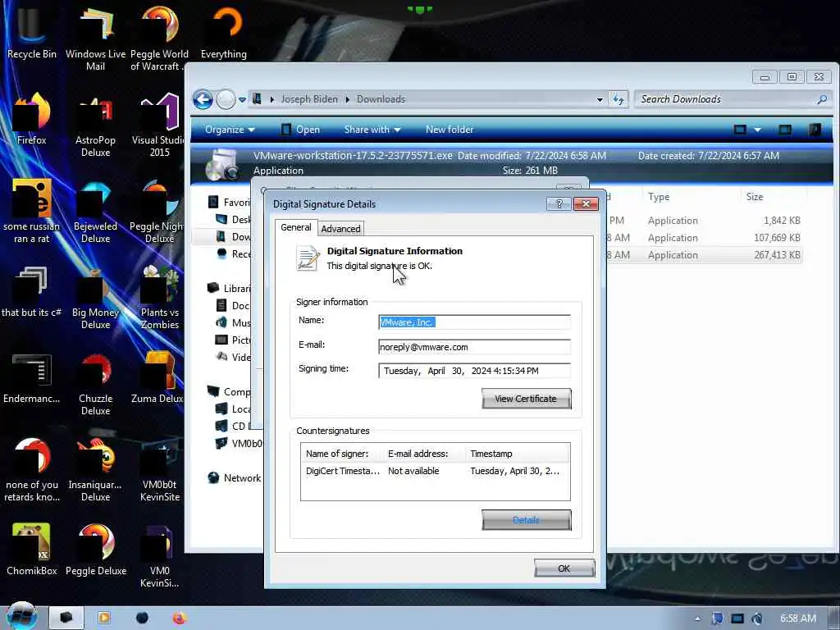Select DigiCert Timestamp countersignature row
The width and height of the screenshot is (840, 630).
435,471
